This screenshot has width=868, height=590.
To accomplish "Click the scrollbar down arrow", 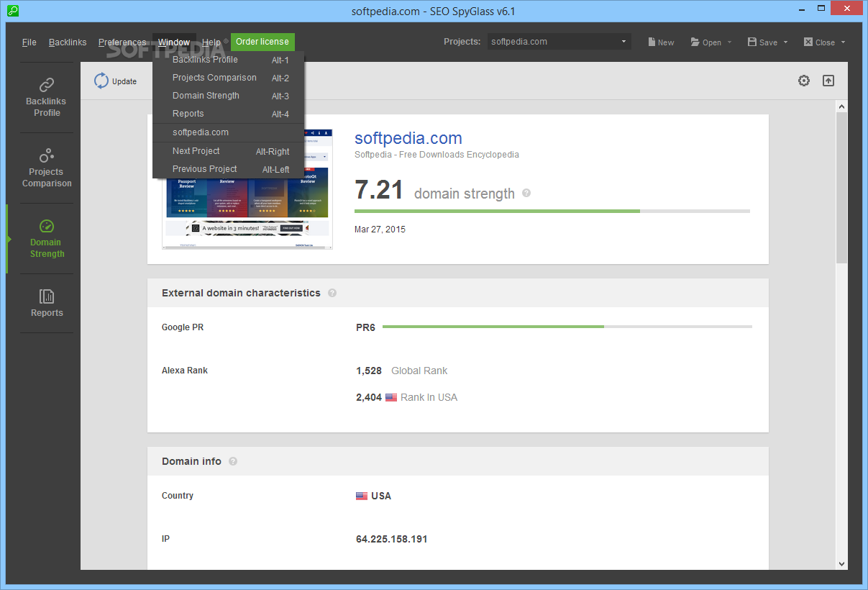I will point(841,564).
